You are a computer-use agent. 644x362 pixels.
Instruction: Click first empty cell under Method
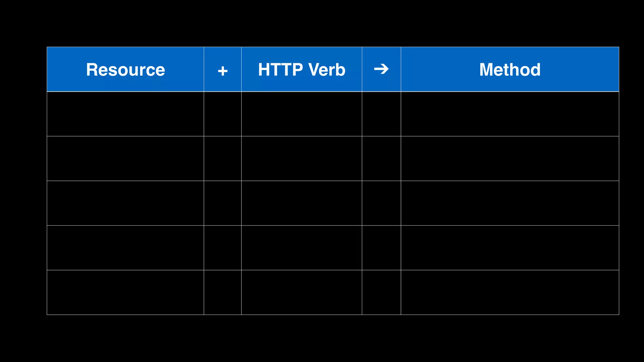510,114
